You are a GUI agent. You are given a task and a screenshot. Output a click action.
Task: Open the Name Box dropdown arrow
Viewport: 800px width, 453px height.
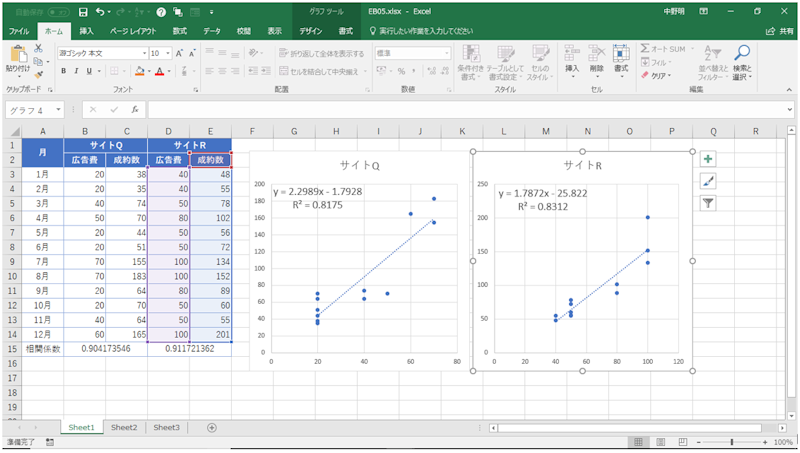coord(59,110)
